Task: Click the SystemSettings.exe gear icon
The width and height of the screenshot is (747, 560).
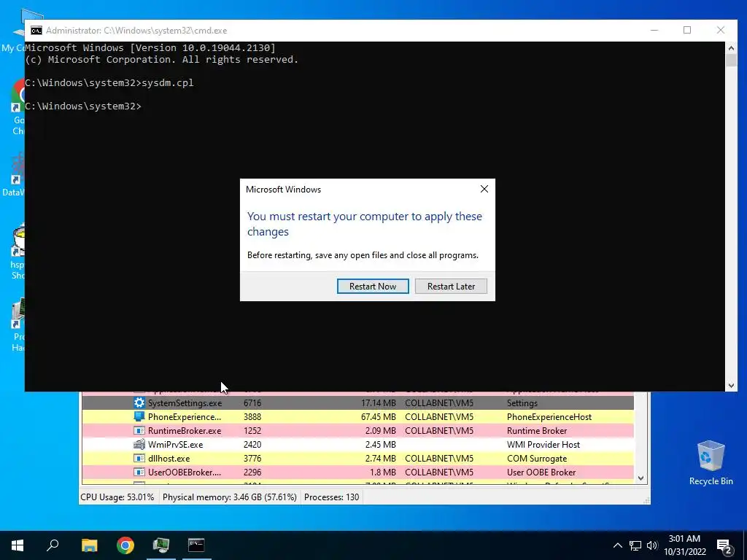Action: pyautogui.click(x=139, y=402)
